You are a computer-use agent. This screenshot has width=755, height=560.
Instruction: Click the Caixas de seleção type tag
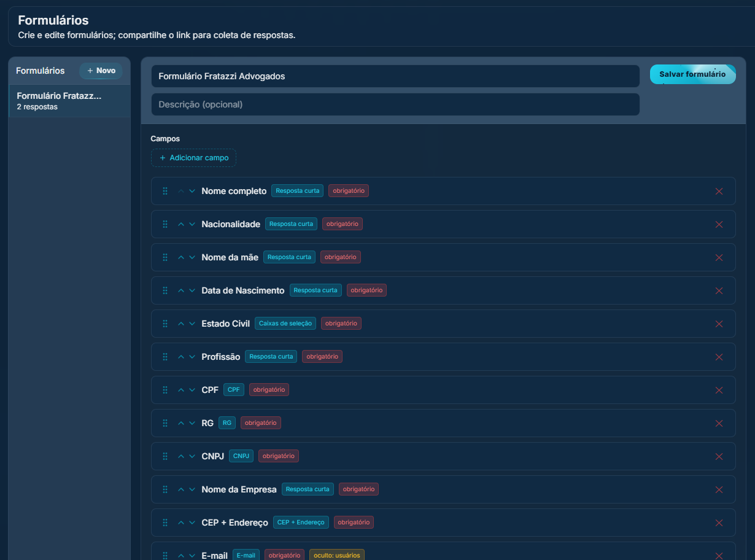[x=285, y=323]
